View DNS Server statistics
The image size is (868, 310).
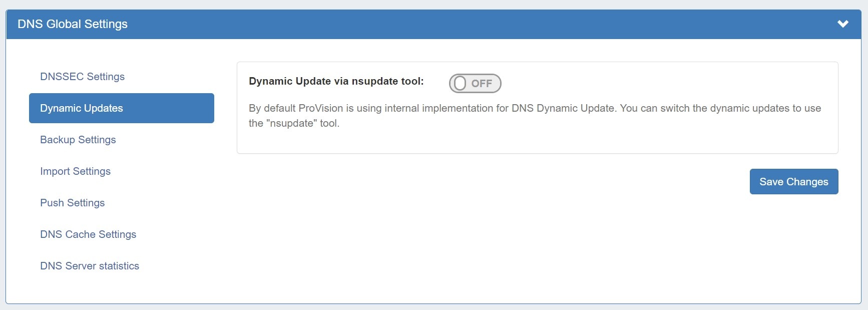click(90, 266)
